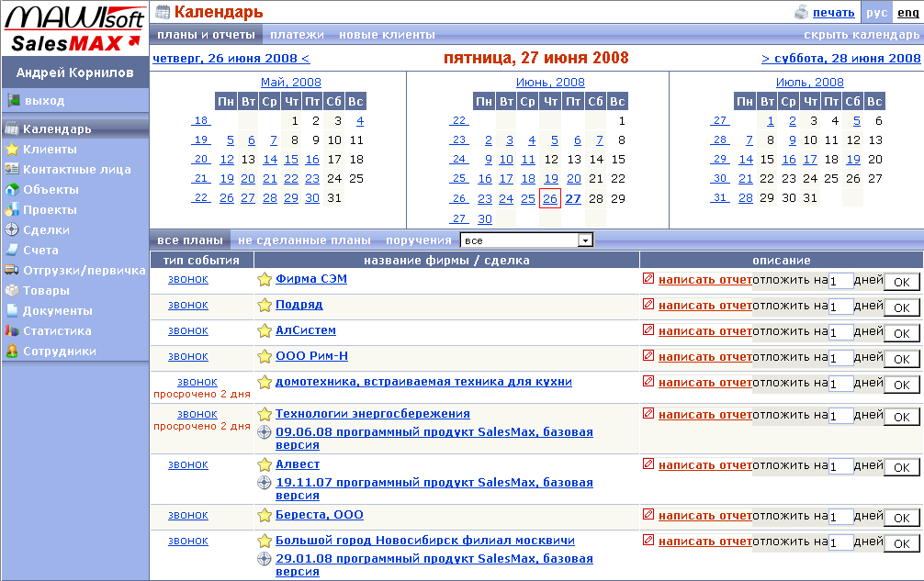Screen dimensions: 924x581
Task: Switch to the планы и отчеты tab
Action: point(207,35)
